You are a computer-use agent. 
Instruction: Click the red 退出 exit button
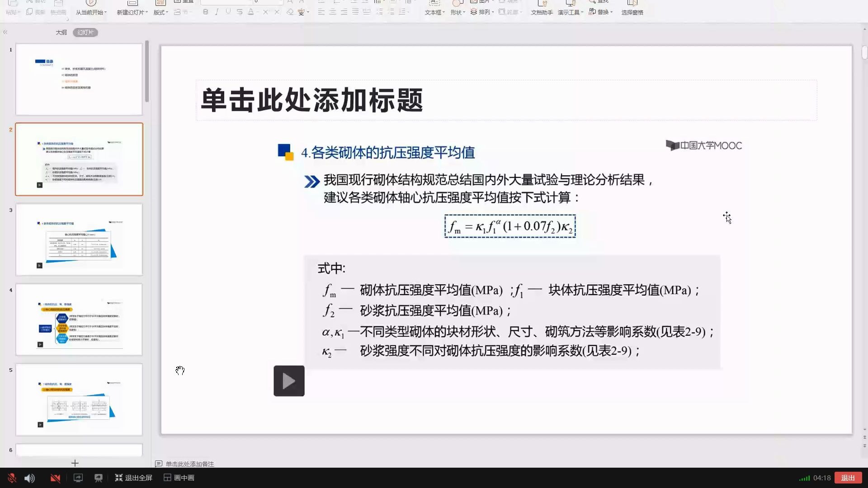848,478
